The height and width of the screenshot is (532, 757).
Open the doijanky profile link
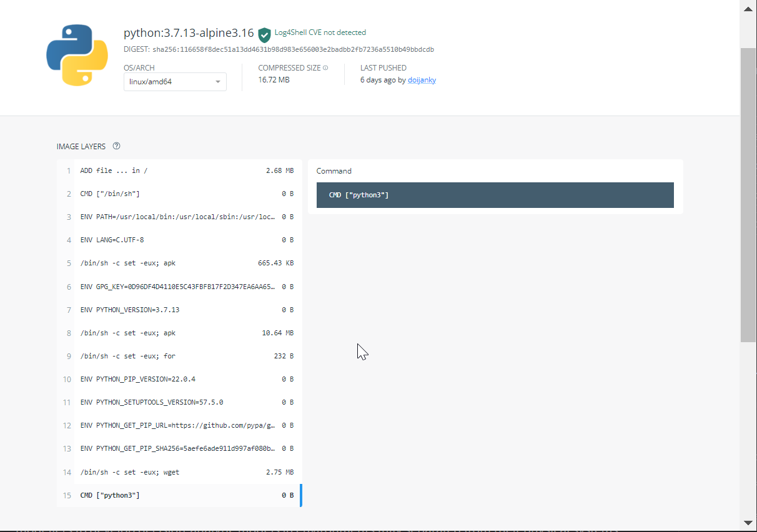point(422,80)
